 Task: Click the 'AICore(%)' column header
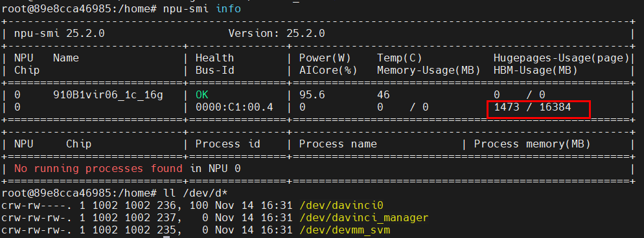(x=328, y=70)
